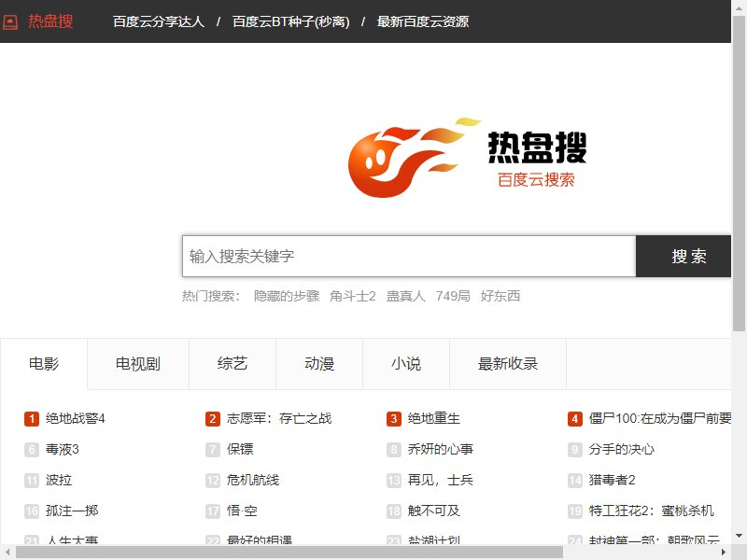Open the 热盘搜 home link in header
747x560 pixels.
(50, 21)
